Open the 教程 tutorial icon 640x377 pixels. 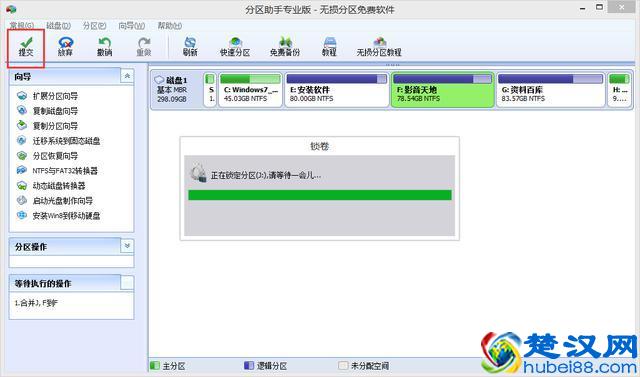329,42
